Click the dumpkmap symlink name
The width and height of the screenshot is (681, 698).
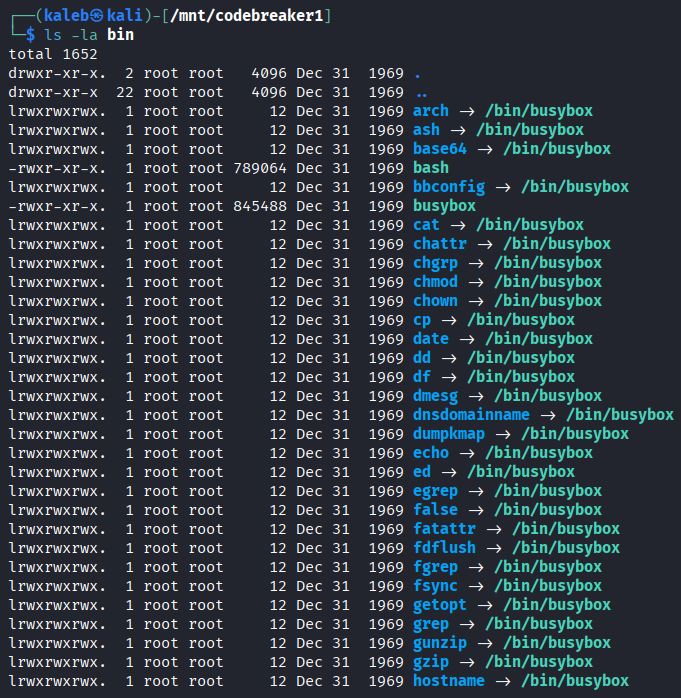(x=448, y=434)
